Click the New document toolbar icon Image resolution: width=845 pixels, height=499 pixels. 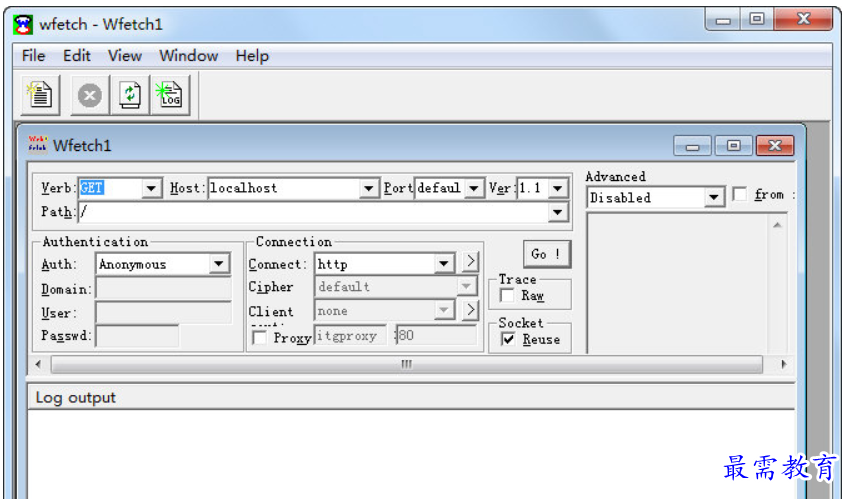[x=40, y=95]
